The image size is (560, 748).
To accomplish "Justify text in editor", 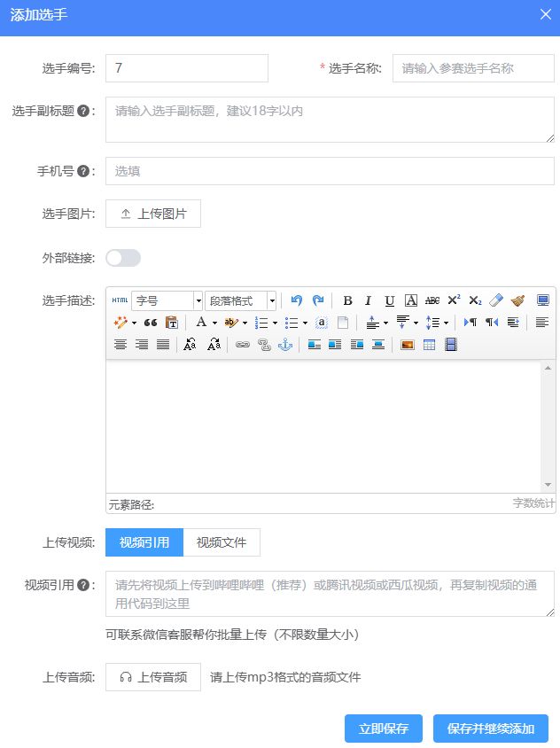I will click(163, 345).
